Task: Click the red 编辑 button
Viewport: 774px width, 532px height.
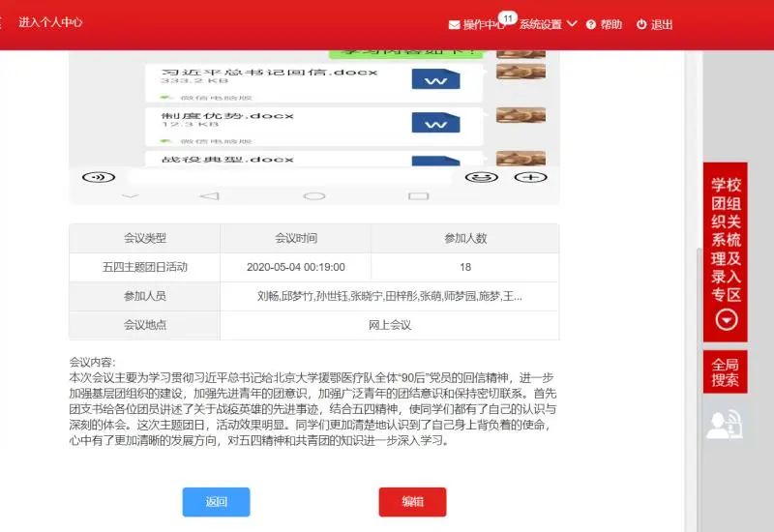Action: click(x=412, y=501)
